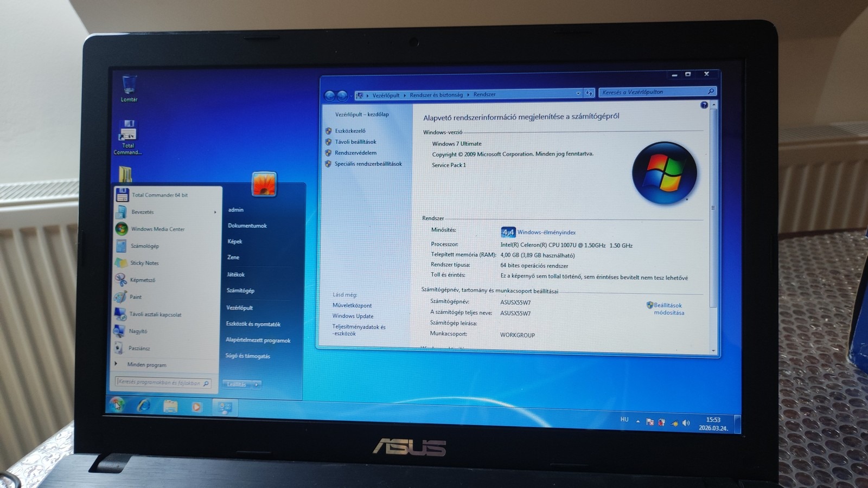Open help with the blue question mark icon
This screenshot has width=868, height=488.
[704, 105]
